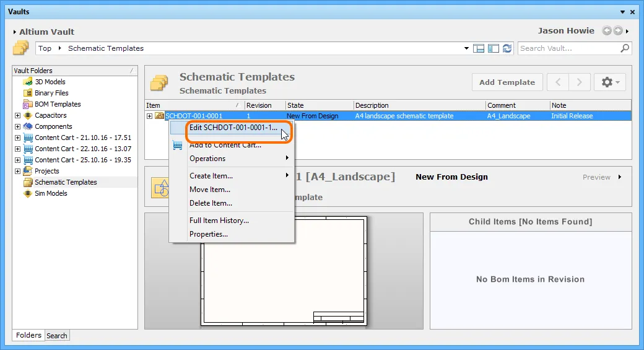Click the SCHDOT-001-0001 item icon
The width and height of the screenshot is (644, 350).
(159, 116)
